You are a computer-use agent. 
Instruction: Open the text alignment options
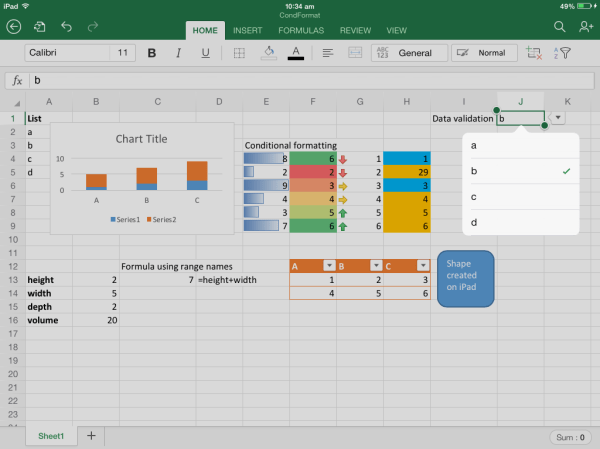coord(328,53)
